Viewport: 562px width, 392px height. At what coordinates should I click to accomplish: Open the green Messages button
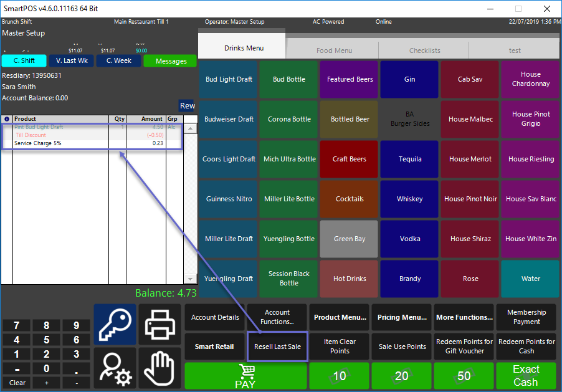(171, 61)
